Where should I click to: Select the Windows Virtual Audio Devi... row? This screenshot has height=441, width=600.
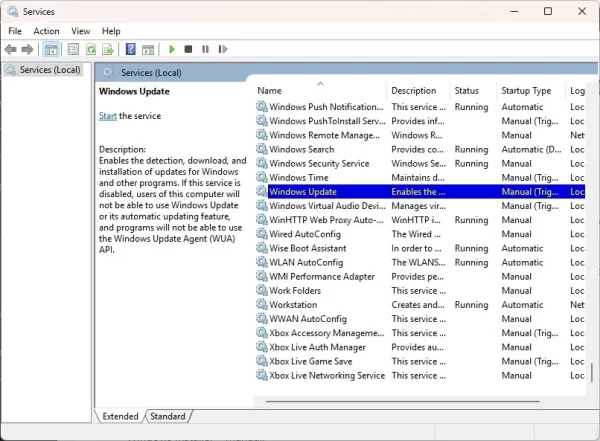420,206
